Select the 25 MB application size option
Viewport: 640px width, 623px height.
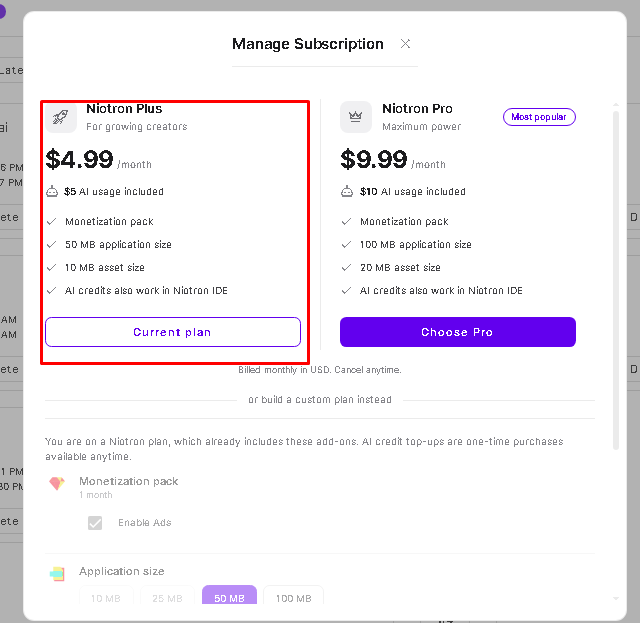coord(167,595)
